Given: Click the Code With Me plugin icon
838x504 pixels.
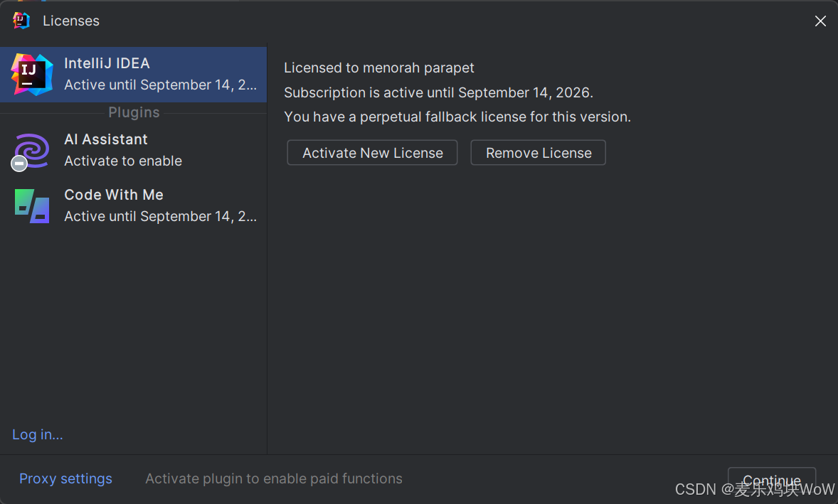Looking at the screenshot, I should pos(32,205).
